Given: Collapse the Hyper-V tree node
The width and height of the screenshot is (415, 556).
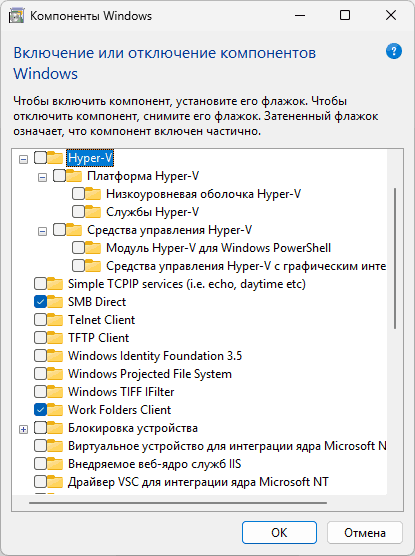Looking at the screenshot, I should pyautogui.click(x=23, y=160).
